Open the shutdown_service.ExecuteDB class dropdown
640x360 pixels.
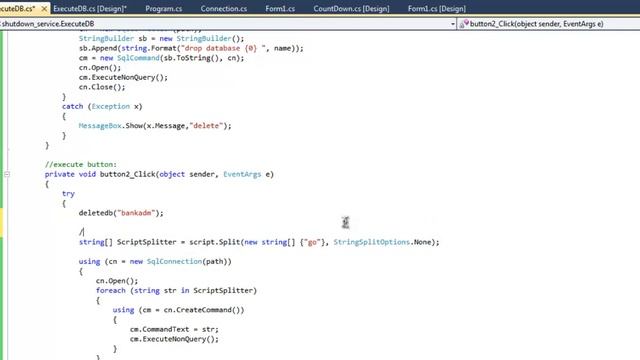click(x=453, y=24)
